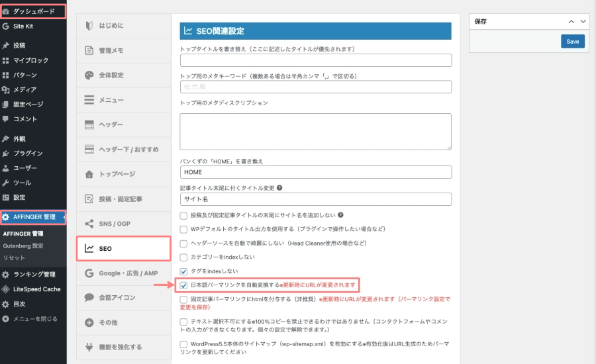Click the collapse arrow icon beside メニューを閉じる

point(6,319)
